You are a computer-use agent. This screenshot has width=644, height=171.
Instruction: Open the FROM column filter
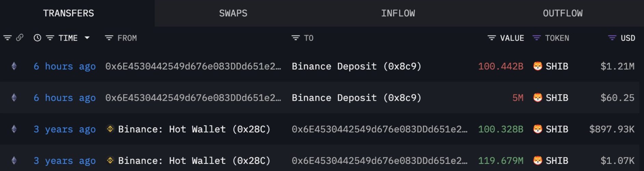point(109,38)
